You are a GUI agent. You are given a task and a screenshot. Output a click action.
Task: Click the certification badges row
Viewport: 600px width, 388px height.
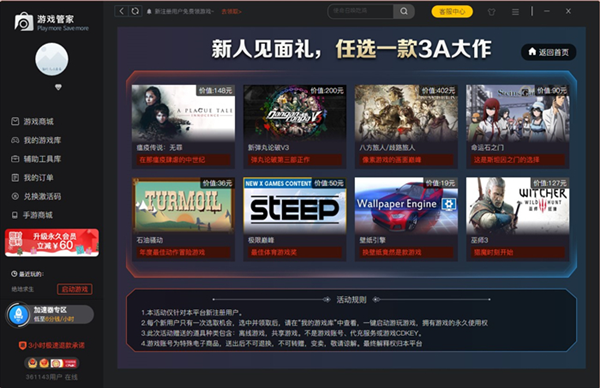coord(51,363)
